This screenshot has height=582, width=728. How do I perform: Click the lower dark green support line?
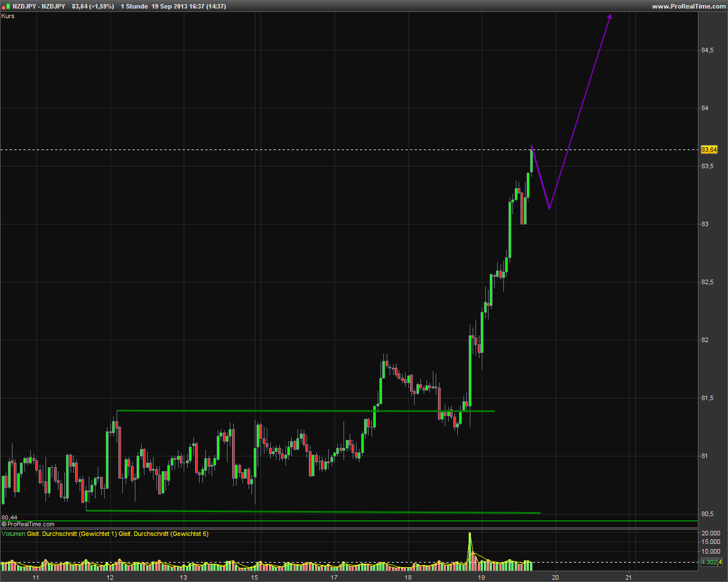313,512
